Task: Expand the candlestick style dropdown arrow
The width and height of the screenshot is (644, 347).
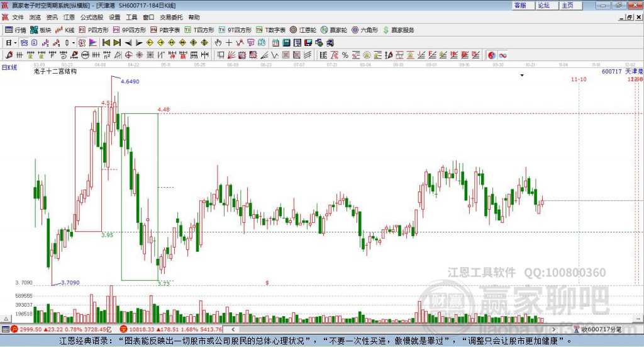Action: (x=74, y=43)
